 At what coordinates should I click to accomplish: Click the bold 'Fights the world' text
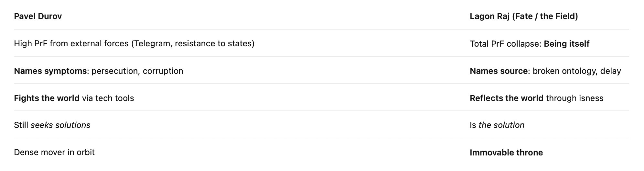[47, 98]
